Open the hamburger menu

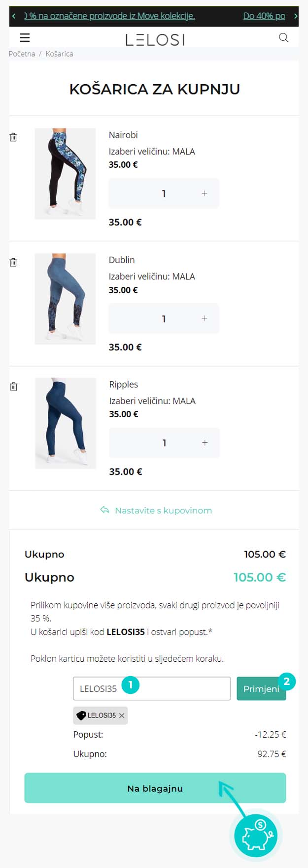click(x=25, y=38)
